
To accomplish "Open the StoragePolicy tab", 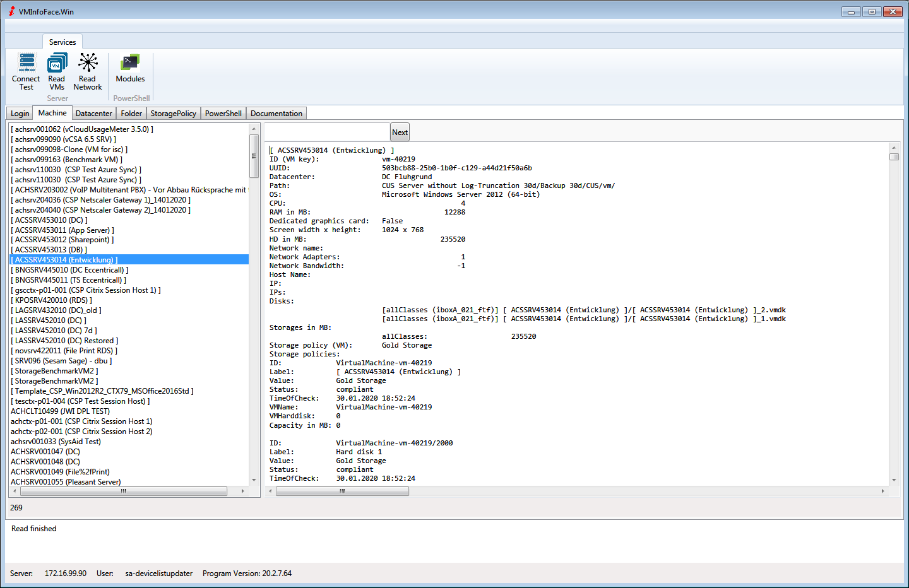I will [173, 114].
